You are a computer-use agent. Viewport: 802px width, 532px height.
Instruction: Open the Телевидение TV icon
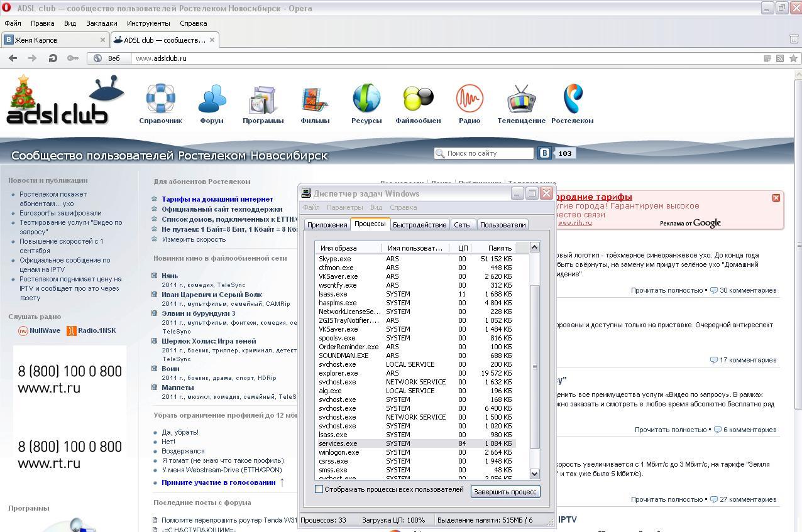coord(521,100)
